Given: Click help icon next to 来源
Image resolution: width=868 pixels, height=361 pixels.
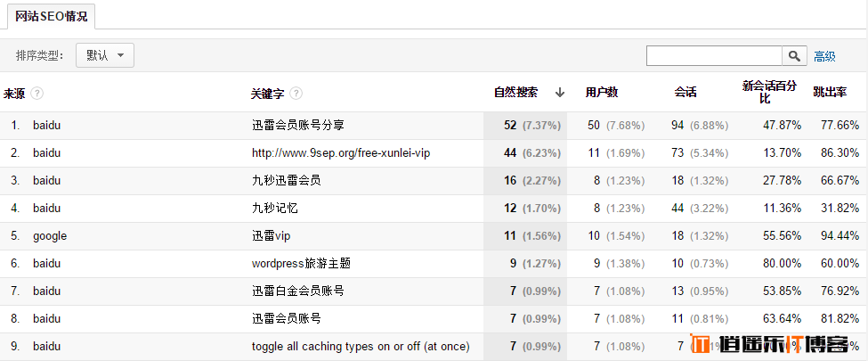Looking at the screenshot, I should 37,93.
